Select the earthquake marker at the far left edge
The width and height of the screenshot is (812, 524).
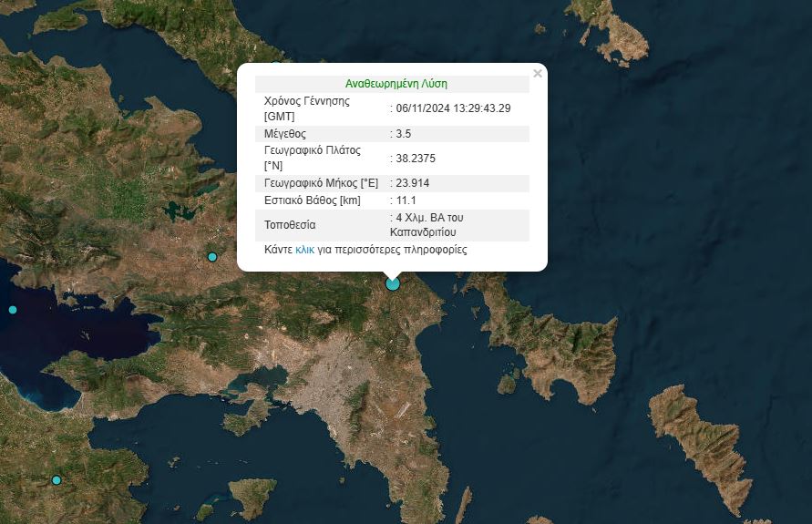coord(13,310)
